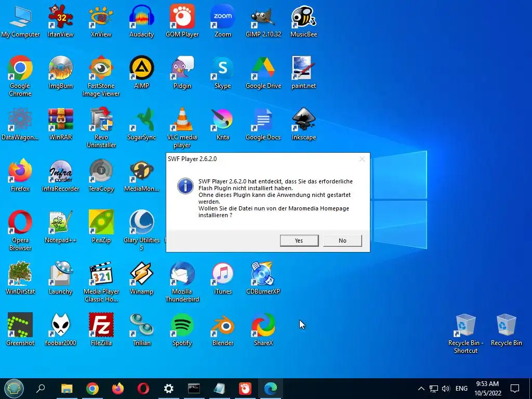This screenshot has width=532, height=399.
Task: Click the ENG language indicator
Action: 461,389
